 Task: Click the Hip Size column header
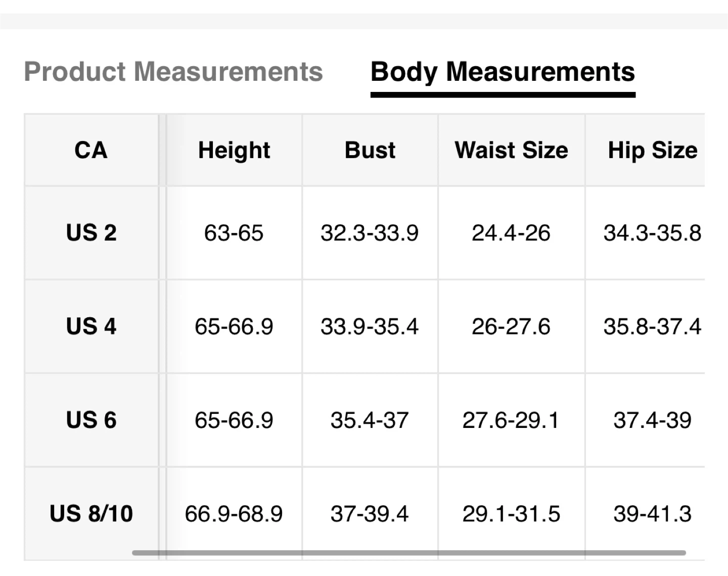(x=652, y=150)
